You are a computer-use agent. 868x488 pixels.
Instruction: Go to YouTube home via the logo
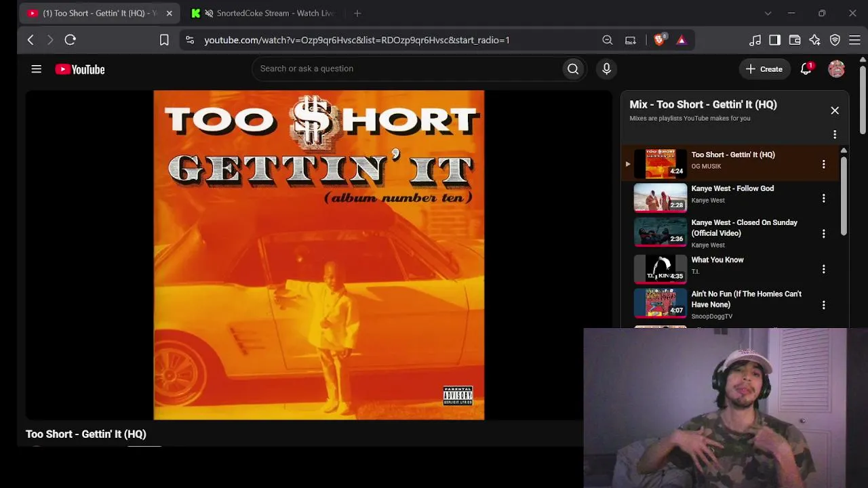(80, 69)
